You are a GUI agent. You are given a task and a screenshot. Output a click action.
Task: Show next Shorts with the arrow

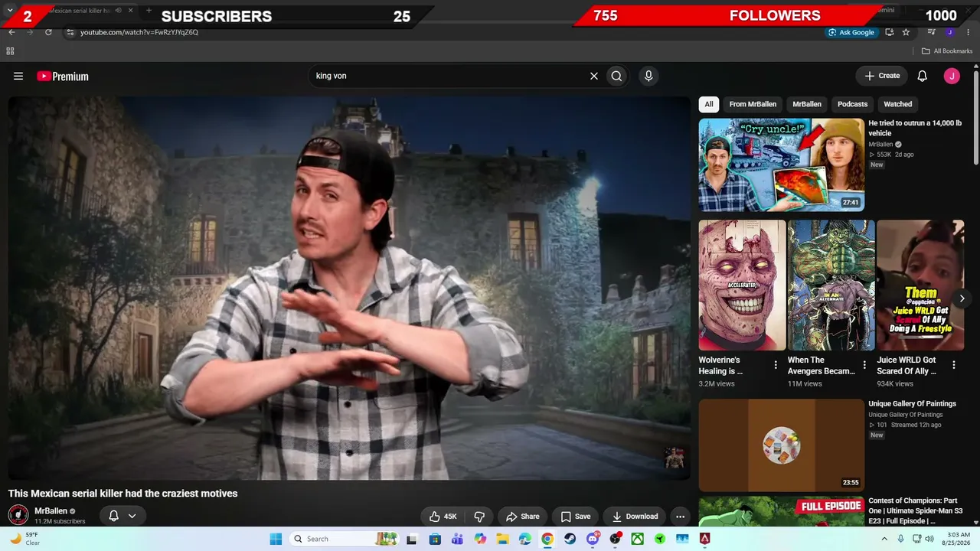(962, 298)
